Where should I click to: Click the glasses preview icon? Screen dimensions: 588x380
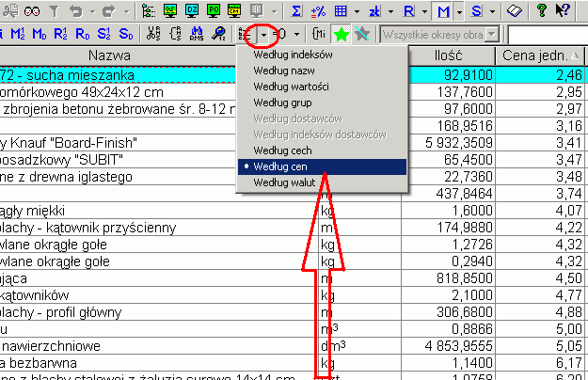click(32, 11)
